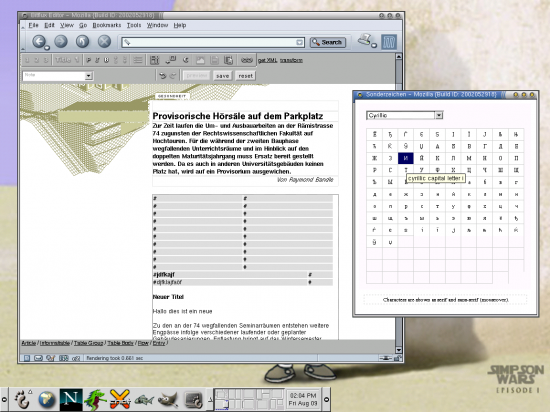Click the Reload page round button
This screenshot has width=550, height=412.
click(82, 41)
